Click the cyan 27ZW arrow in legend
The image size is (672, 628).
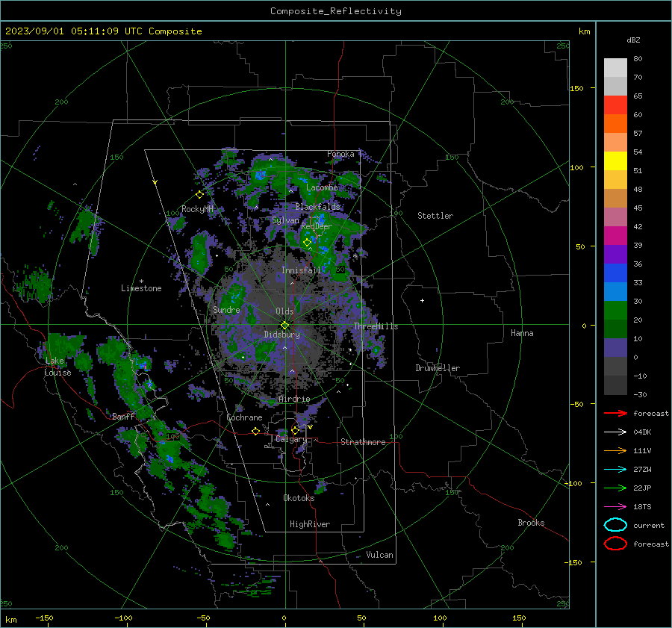click(x=615, y=470)
